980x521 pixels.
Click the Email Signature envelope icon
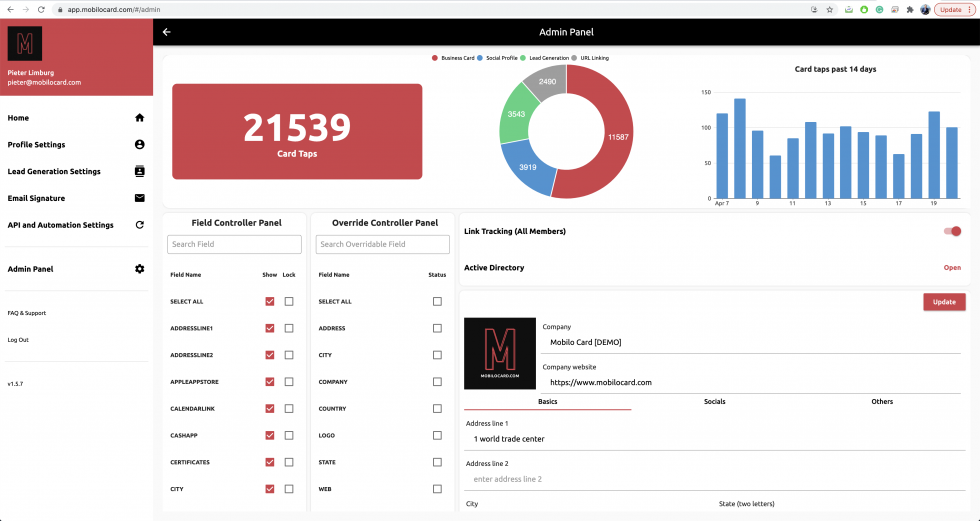click(140, 199)
